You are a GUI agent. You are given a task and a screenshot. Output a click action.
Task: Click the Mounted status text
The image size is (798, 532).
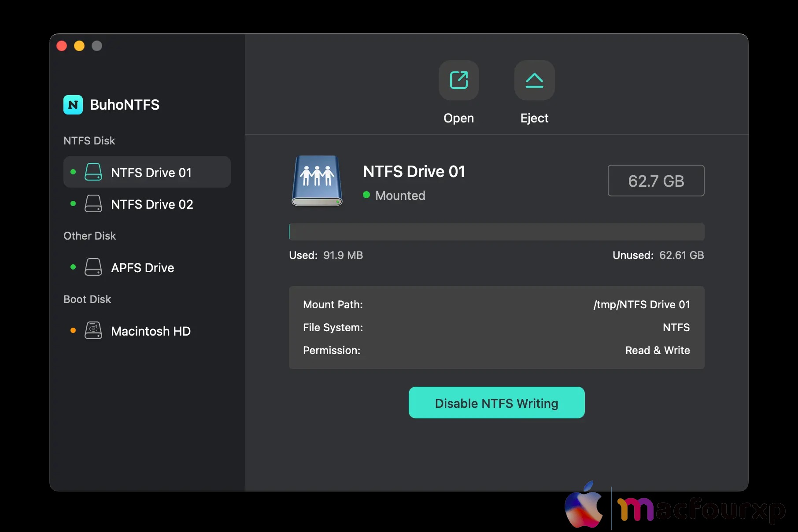coord(400,196)
